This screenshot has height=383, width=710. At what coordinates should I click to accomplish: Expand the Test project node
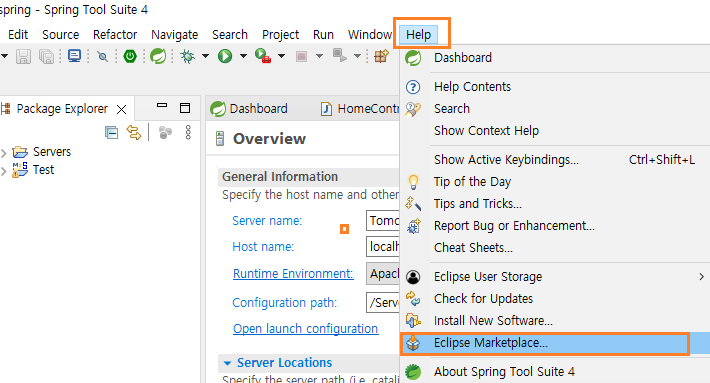(x=4, y=171)
